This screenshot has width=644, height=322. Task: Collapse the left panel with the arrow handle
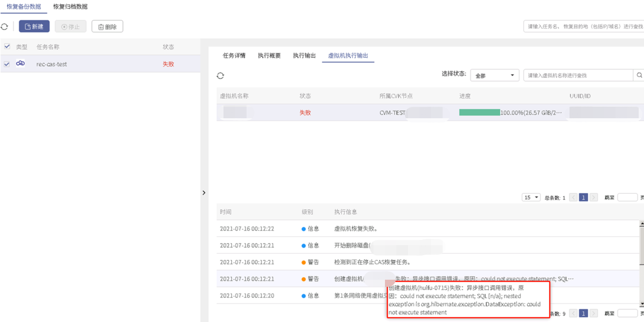pos(204,193)
